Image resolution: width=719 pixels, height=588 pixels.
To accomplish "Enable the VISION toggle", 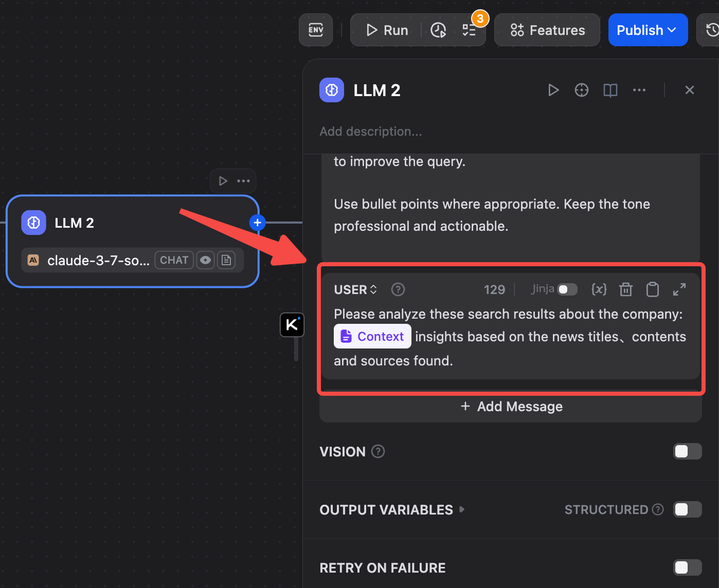I will 688,451.
